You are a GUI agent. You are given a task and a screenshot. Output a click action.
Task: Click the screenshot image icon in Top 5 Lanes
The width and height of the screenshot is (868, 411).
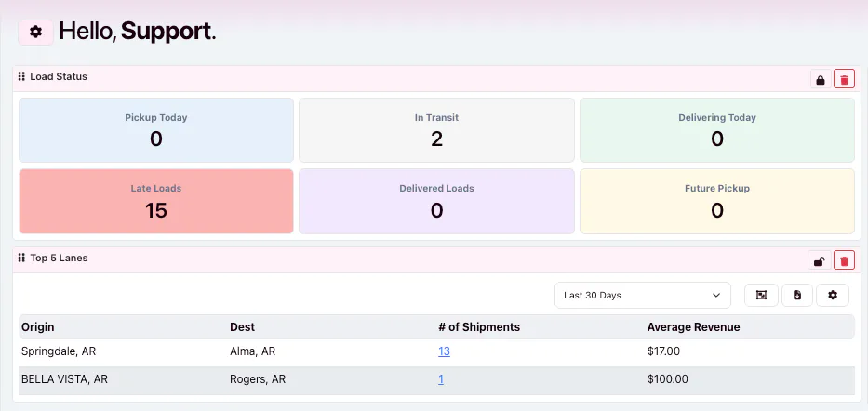click(762, 296)
